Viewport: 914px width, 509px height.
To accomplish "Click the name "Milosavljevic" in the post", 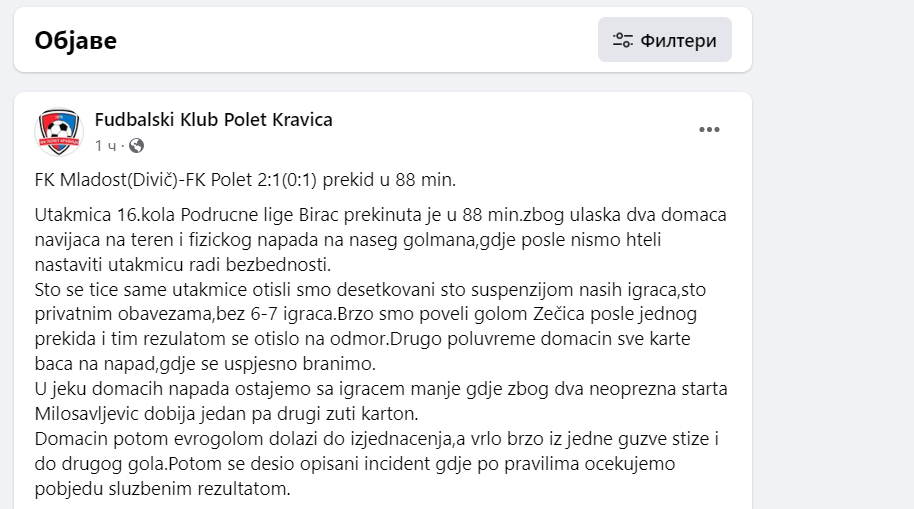I will pos(83,414).
